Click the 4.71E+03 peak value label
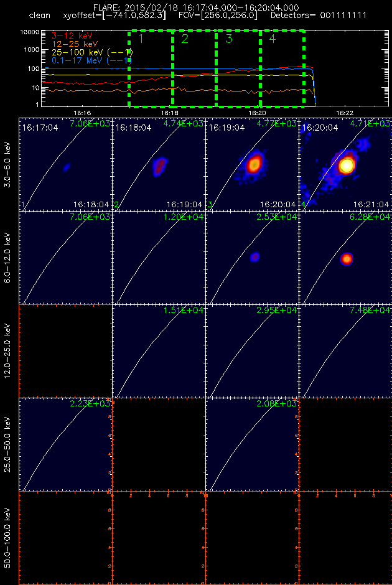This screenshot has height=585, width=392. coord(370,123)
